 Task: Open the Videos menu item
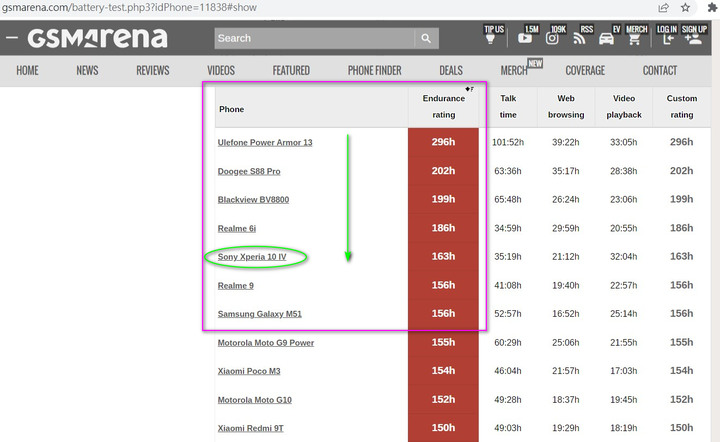pos(221,70)
